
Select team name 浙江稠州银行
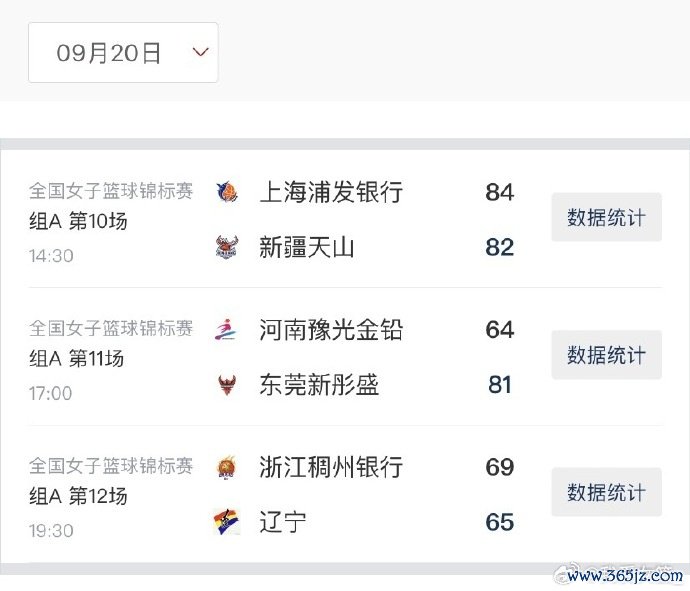pos(331,467)
